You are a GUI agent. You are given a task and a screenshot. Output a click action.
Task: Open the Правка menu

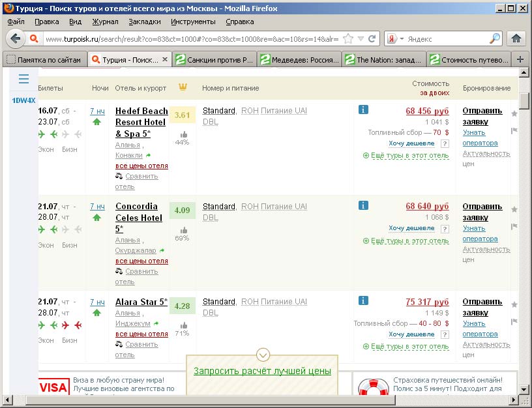coord(47,22)
